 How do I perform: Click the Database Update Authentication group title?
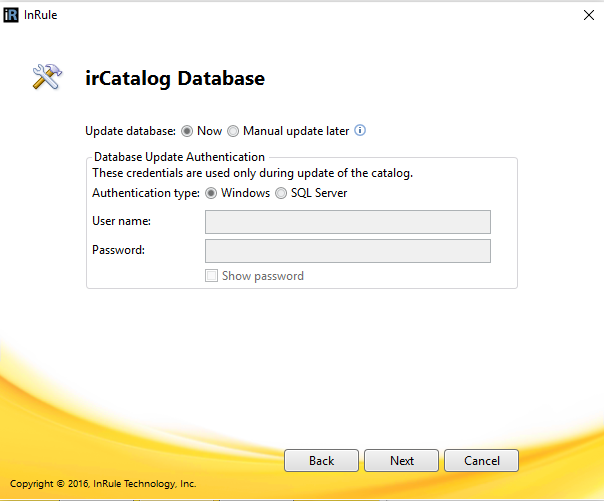(x=178, y=157)
